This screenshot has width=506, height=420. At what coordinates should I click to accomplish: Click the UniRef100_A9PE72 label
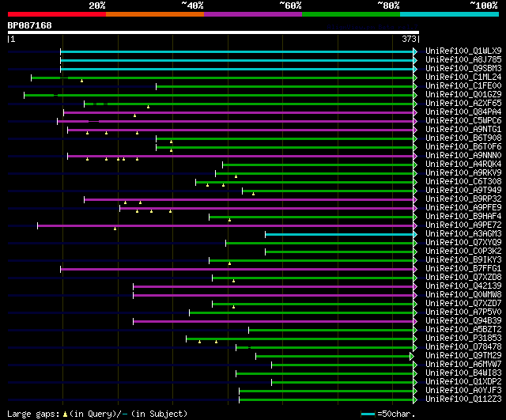pos(463,225)
